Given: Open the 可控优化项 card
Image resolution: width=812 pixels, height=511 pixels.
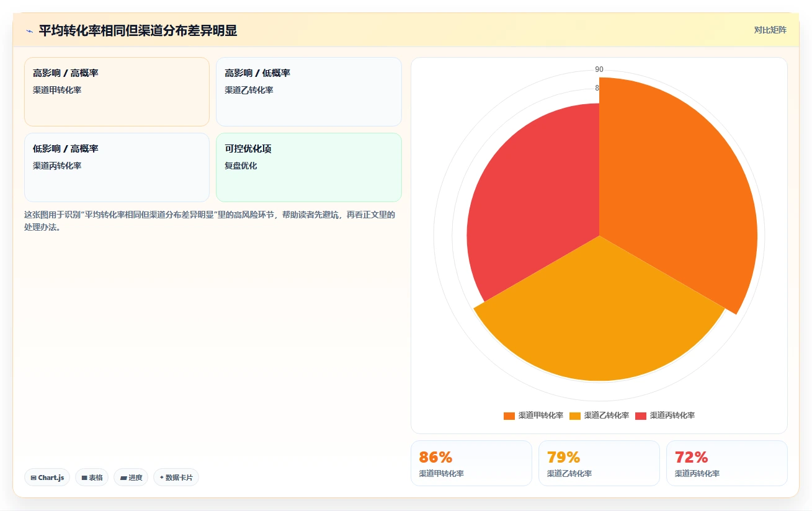Looking at the screenshot, I should (308, 167).
